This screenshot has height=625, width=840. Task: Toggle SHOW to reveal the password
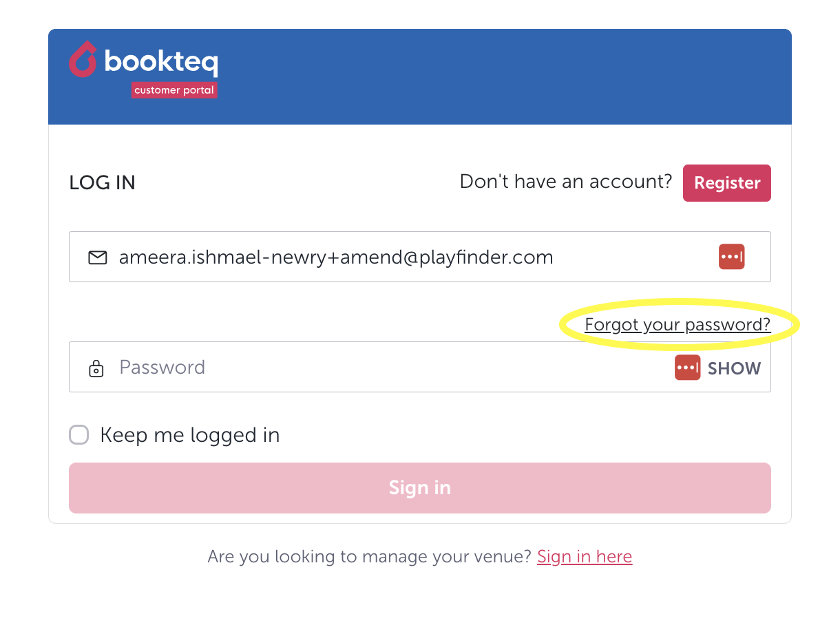(x=734, y=368)
